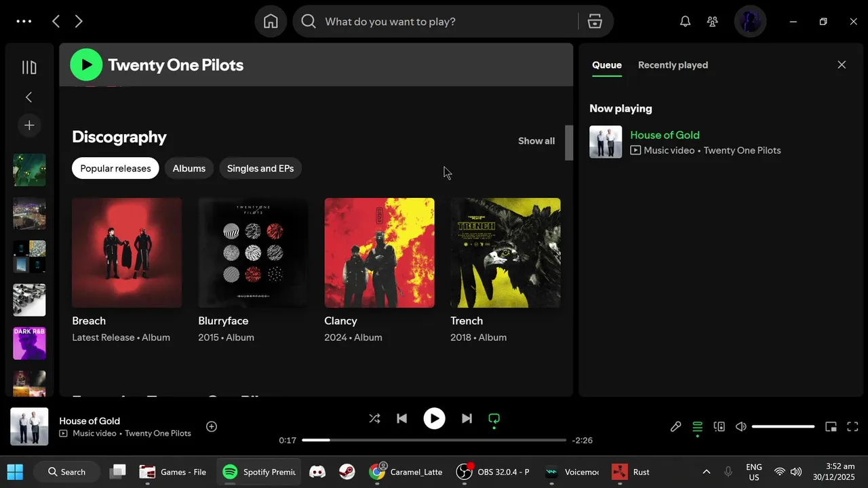The image size is (868, 488).
Task: Open Steam from taskbar
Action: [x=347, y=472]
